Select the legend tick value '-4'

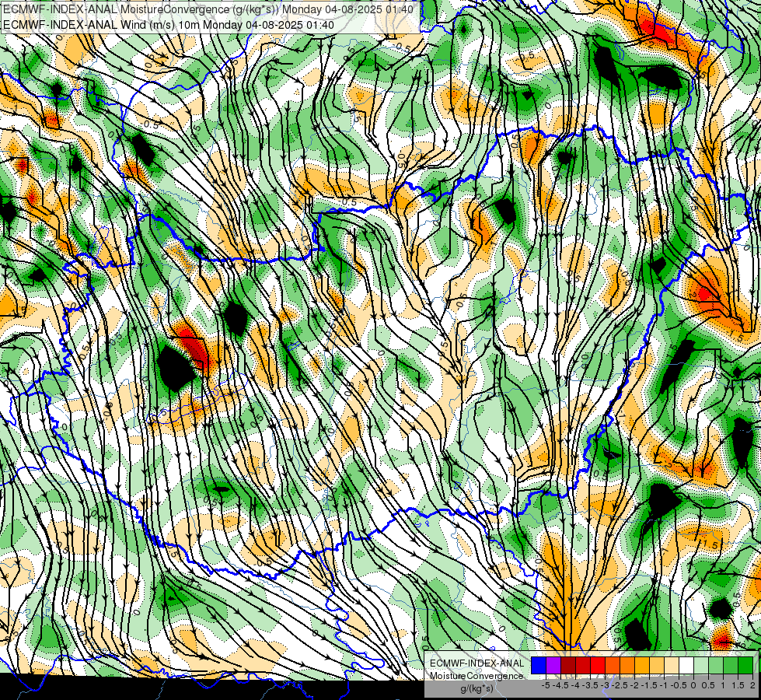[575, 685]
